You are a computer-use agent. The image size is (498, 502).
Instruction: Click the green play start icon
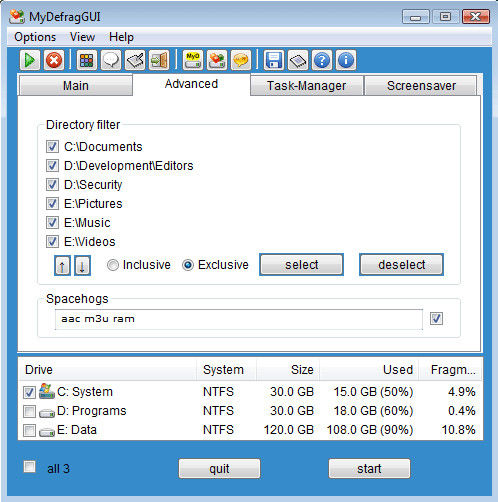30,60
